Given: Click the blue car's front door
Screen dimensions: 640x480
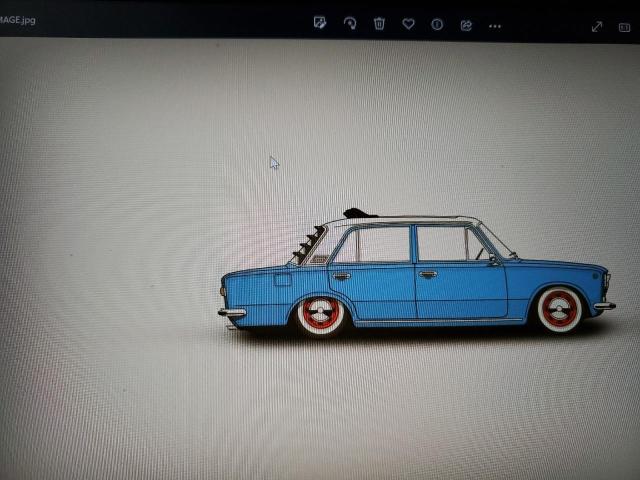Looking at the screenshot, I should 460,288.
